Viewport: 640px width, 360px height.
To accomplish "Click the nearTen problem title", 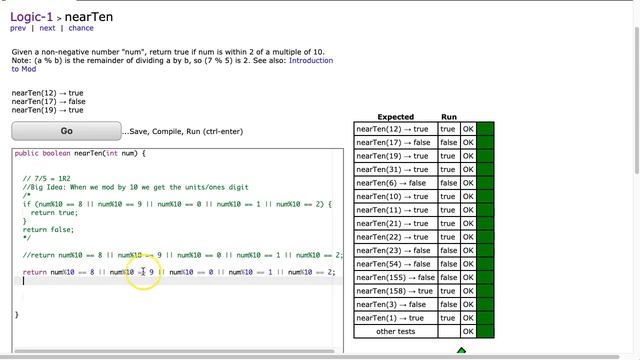I will pyautogui.click(x=89, y=17).
